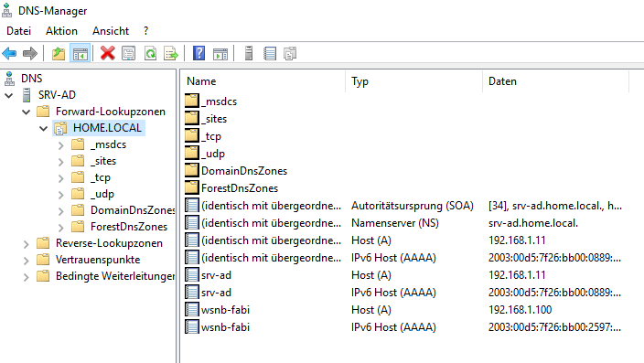Expand ForestDnsZones node in tree
Image resolution: width=644 pixels, height=363 pixels.
tap(60, 228)
